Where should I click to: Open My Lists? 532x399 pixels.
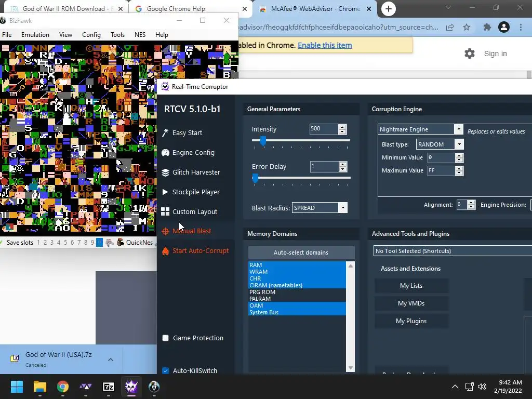coord(411,286)
